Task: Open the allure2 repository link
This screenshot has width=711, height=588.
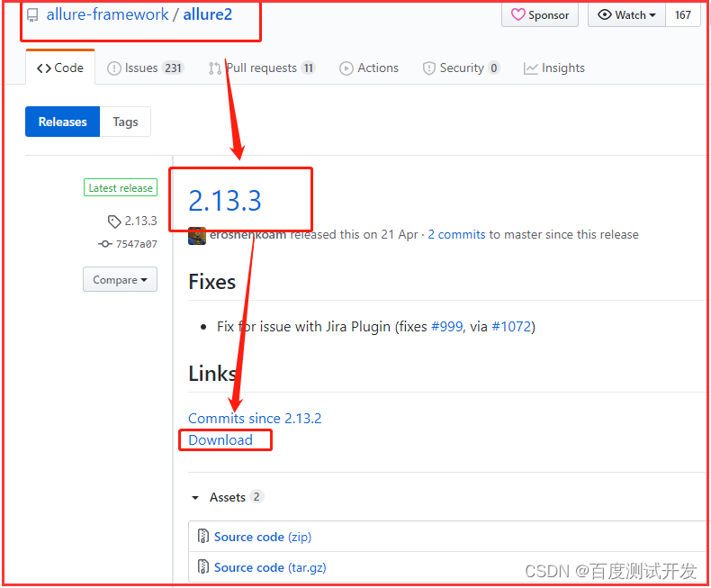Action: (x=208, y=14)
